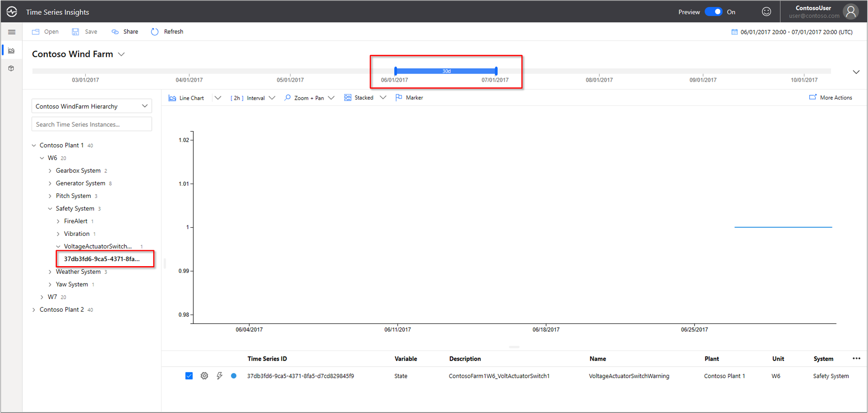
Task: Select the model navigation cube icon
Action: [12, 68]
